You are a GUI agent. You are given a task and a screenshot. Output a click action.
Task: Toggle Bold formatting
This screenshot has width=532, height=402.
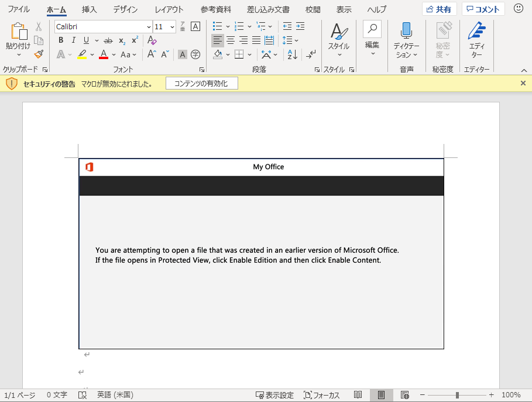click(x=61, y=40)
